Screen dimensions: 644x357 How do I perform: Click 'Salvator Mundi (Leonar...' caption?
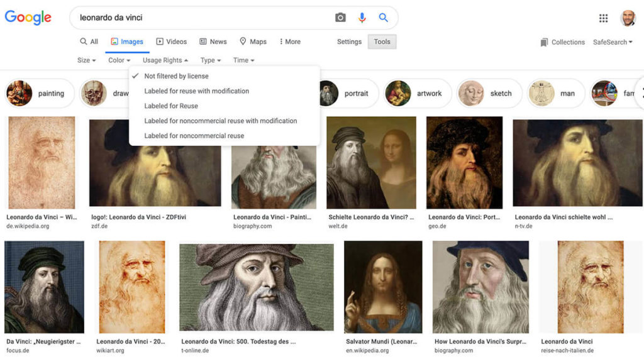pyautogui.click(x=381, y=341)
